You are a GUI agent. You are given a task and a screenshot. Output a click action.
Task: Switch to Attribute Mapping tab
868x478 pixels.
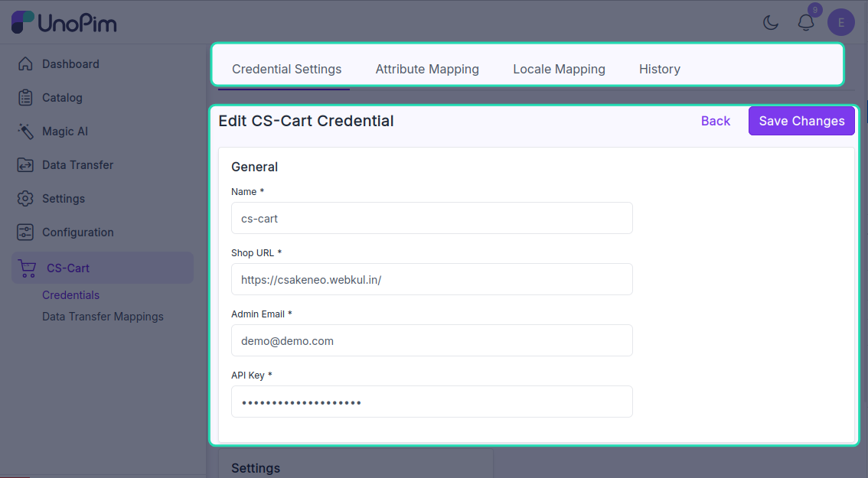[x=427, y=69]
